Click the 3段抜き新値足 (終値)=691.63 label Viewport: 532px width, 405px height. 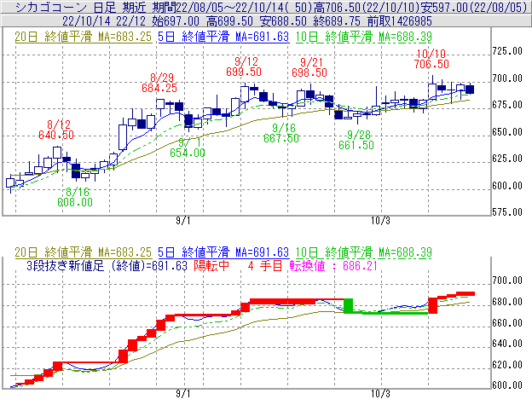(x=107, y=265)
